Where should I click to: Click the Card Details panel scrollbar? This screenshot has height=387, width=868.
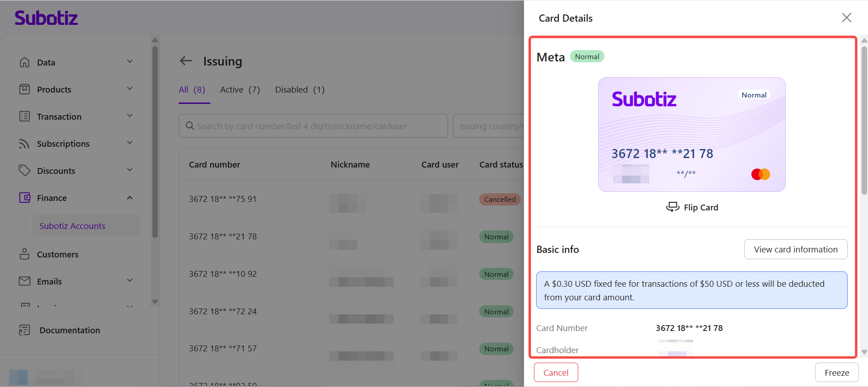point(864,120)
